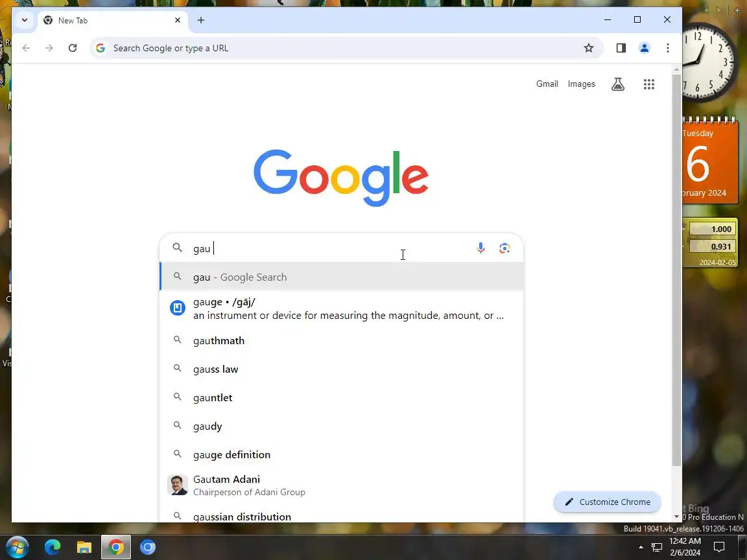
Task: Open the Gmail link
Action: click(547, 84)
